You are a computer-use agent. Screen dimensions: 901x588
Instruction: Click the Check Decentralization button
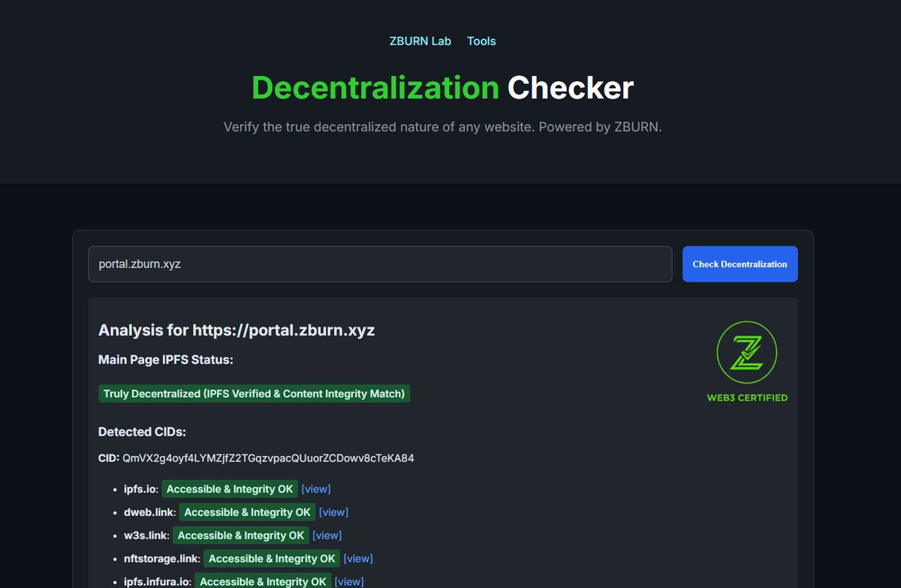click(x=740, y=264)
